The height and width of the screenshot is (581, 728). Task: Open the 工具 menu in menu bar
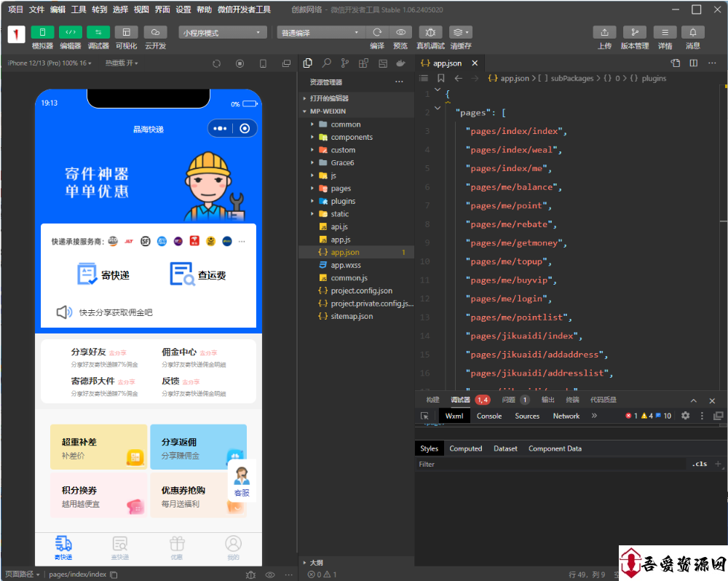[79, 9]
